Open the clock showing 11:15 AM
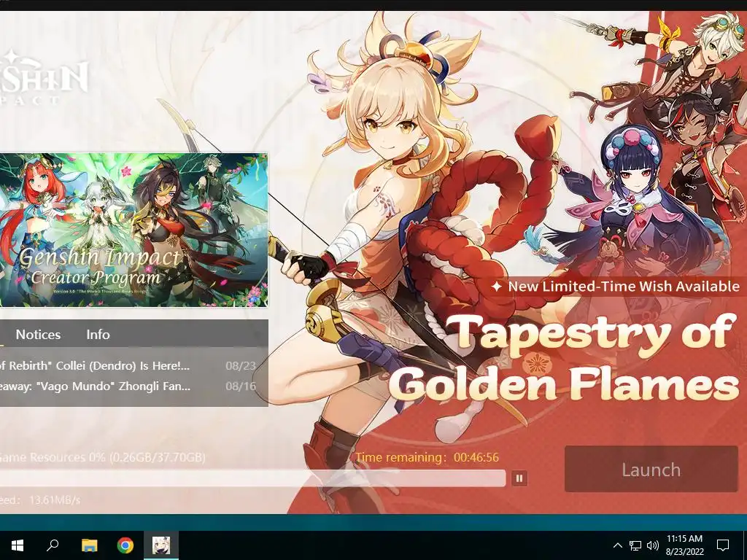747x560 pixels. tap(684, 545)
